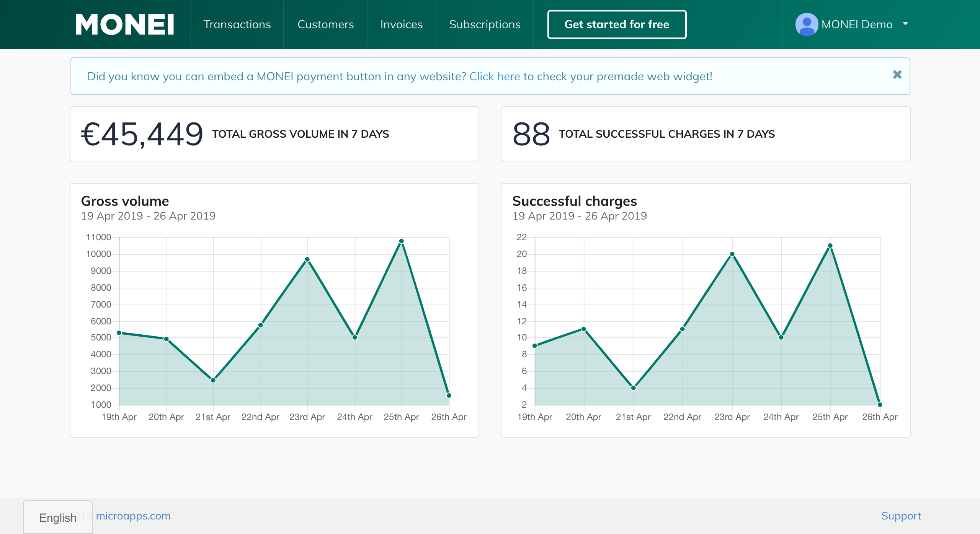Navigate to Invoices
Viewport: 980px width, 534px height.
[401, 24]
